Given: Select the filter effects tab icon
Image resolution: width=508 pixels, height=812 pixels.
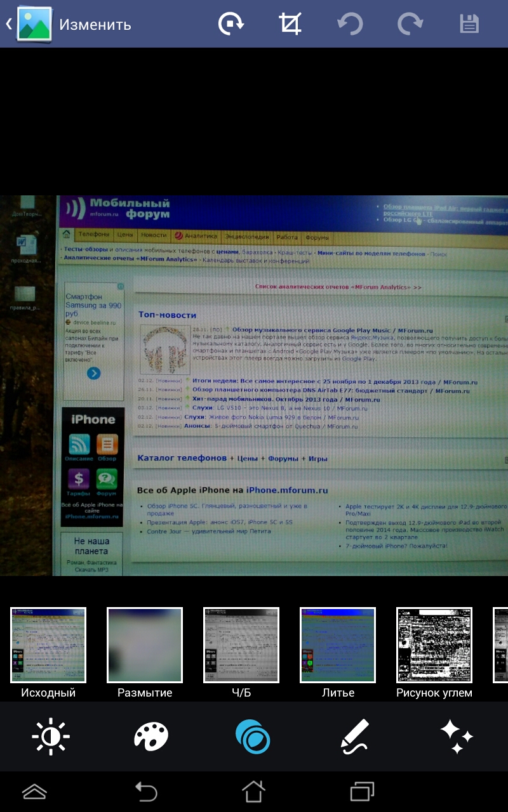Looking at the screenshot, I should click(x=253, y=737).
